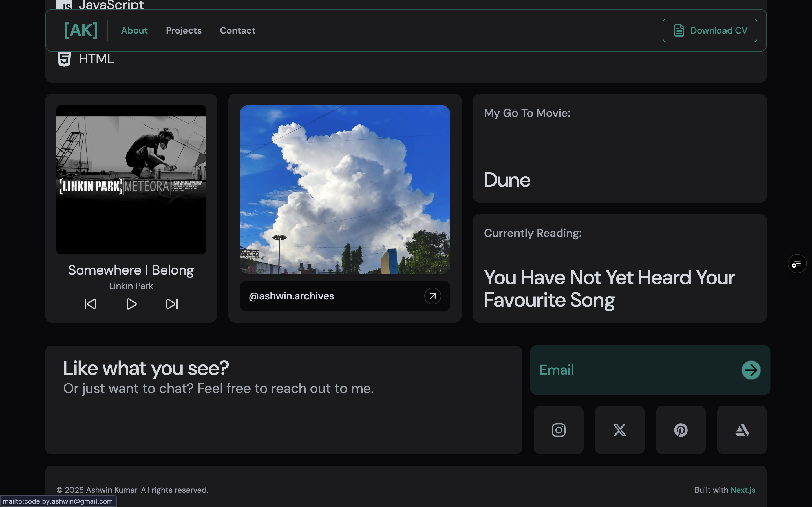This screenshot has height=507, width=812.
Task: Go to the About nav item
Action: click(134, 30)
